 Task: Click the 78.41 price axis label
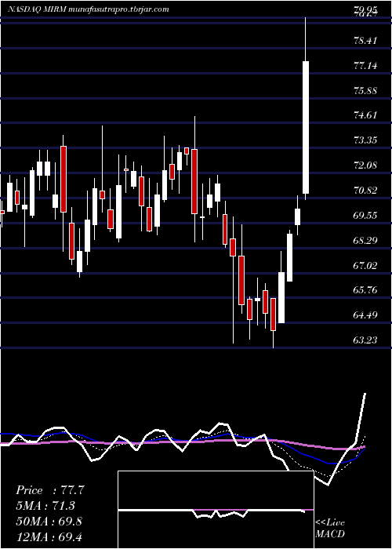tap(365, 41)
